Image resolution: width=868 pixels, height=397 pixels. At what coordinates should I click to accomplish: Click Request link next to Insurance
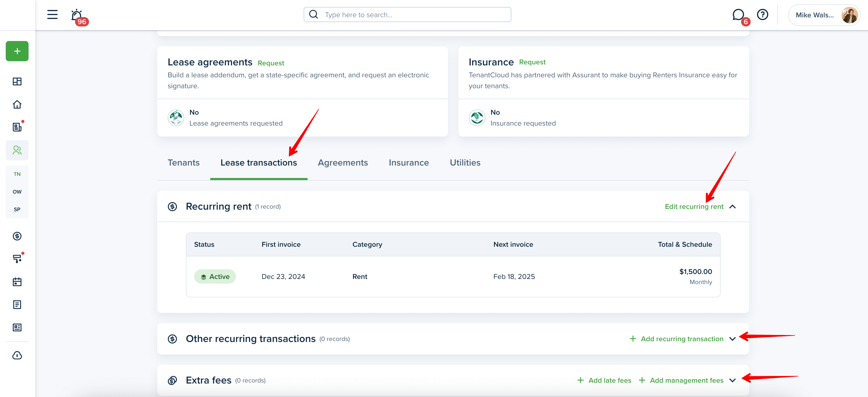tap(532, 62)
